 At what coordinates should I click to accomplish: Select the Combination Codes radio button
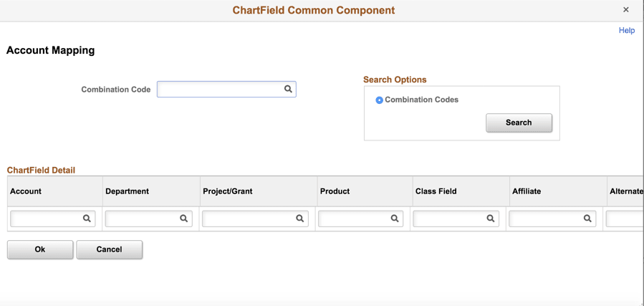point(380,100)
